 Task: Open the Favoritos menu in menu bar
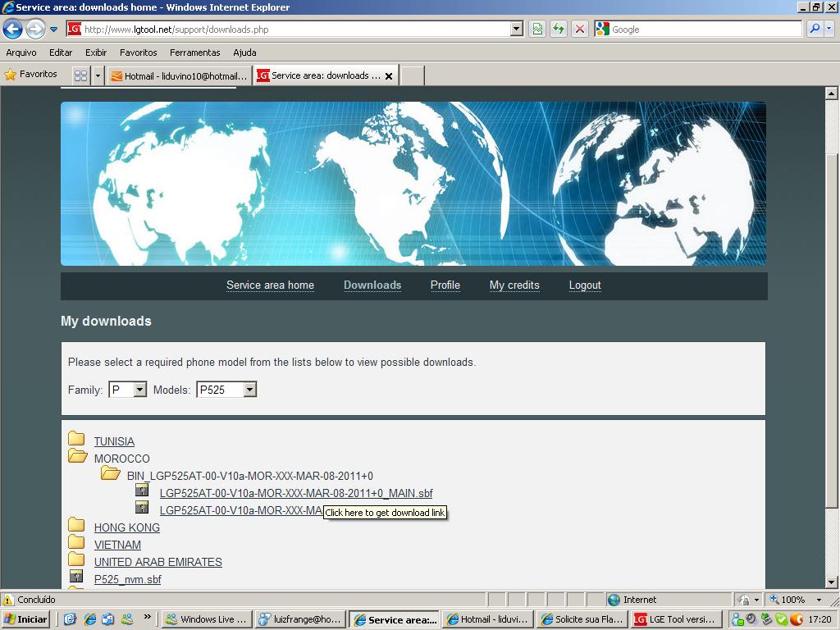coord(138,52)
